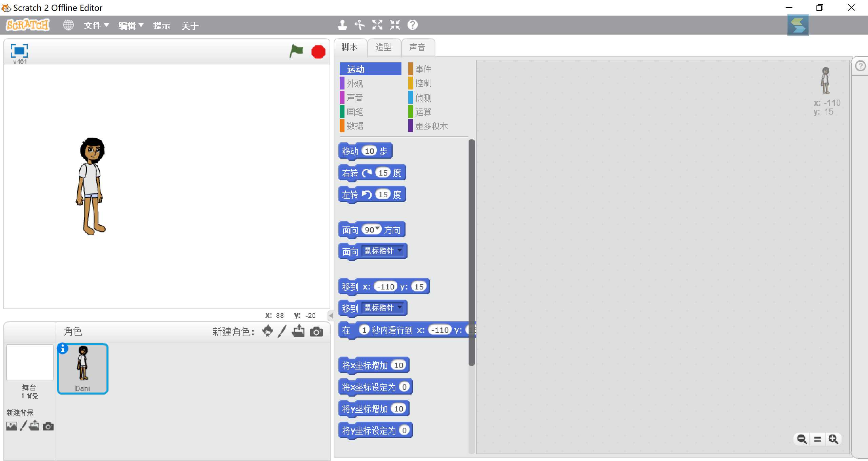Viewport: 868px width, 461px height.
Task: Select the 事件 block category
Action: 423,69
